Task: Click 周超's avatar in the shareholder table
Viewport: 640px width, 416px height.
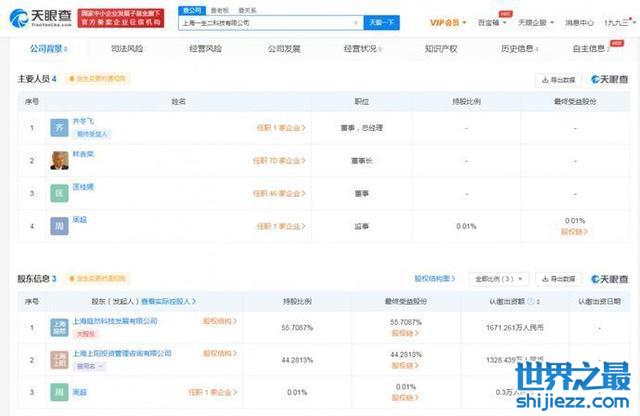Action: [58, 392]
